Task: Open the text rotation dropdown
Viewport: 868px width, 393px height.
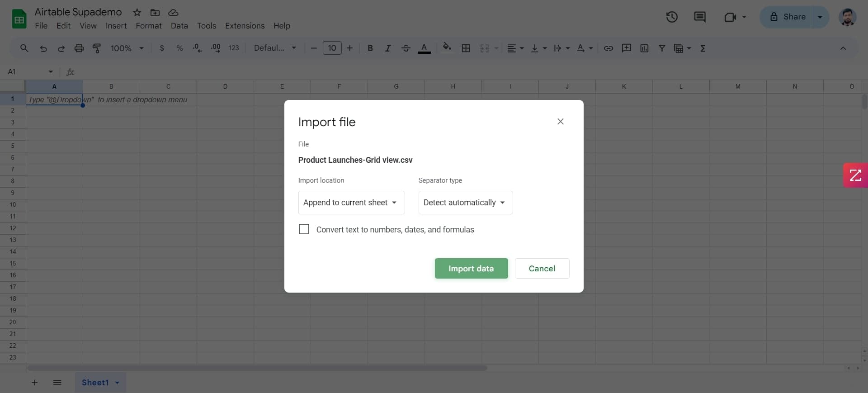Action: (x=585, y=48)
